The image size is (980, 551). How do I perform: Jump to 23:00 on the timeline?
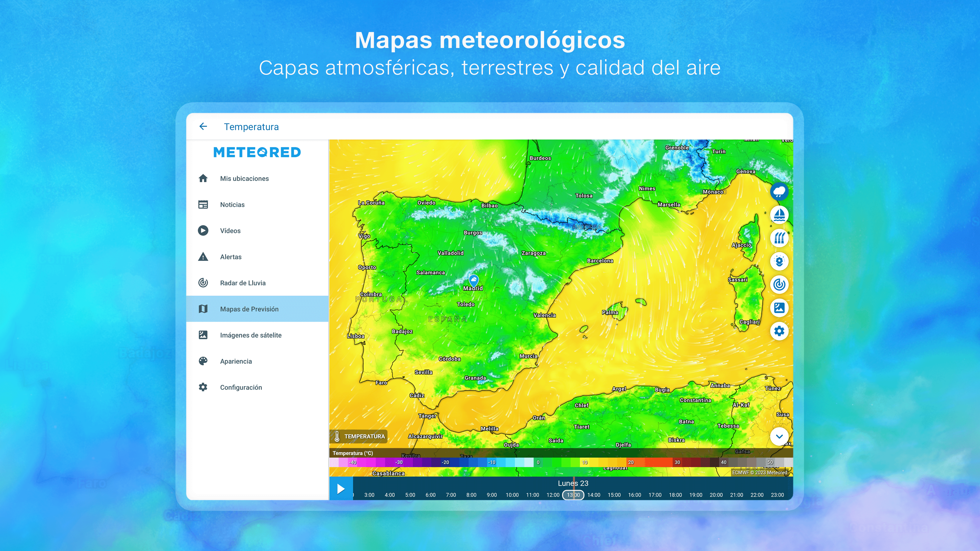777,495
